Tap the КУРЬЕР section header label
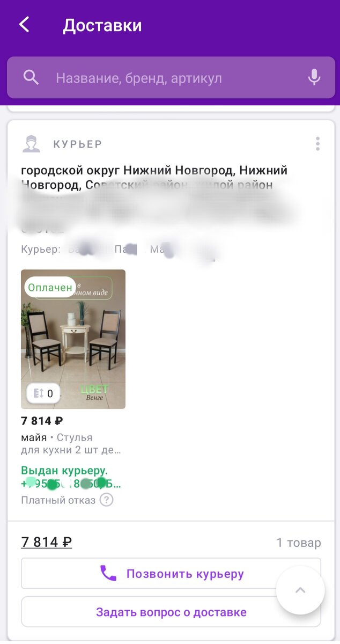 click(x=78, y=144)
